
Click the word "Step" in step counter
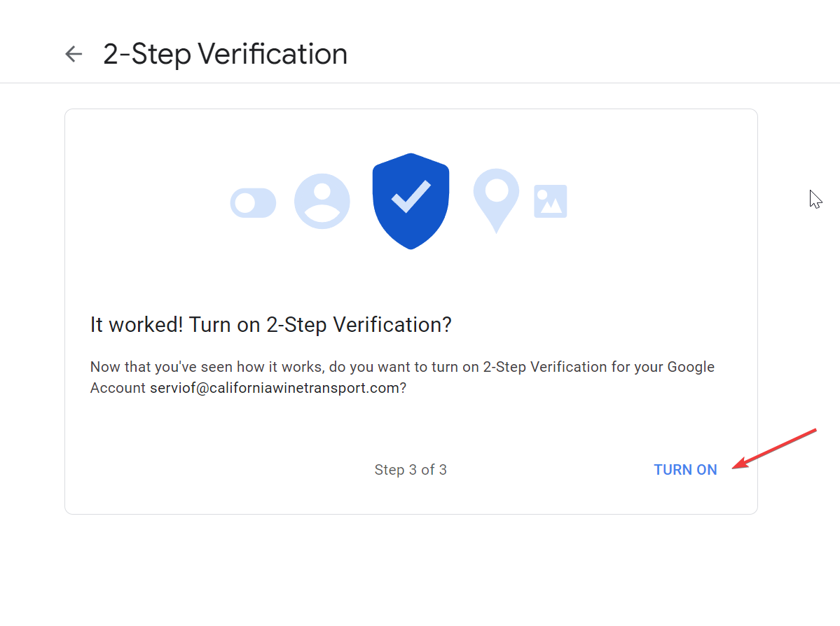[x=390, y=470]
